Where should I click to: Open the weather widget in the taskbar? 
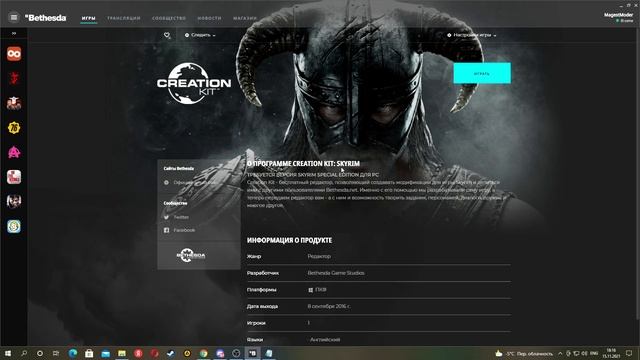click(x=524, y=353)
